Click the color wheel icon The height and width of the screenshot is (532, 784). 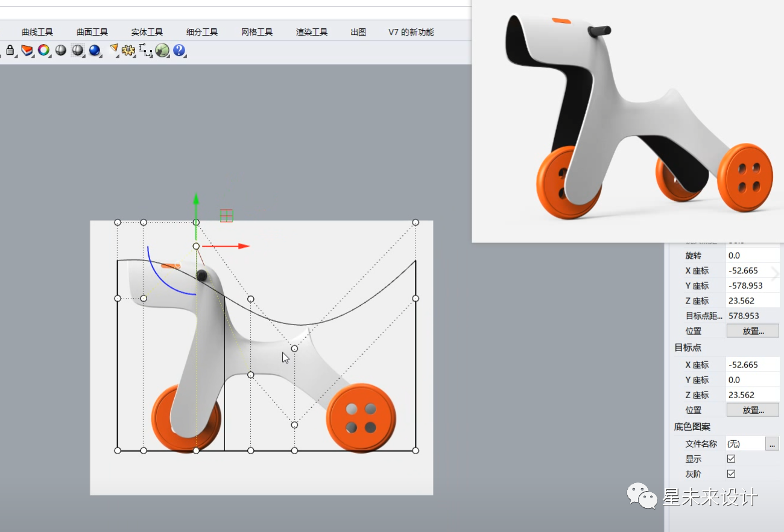(43, 51)
